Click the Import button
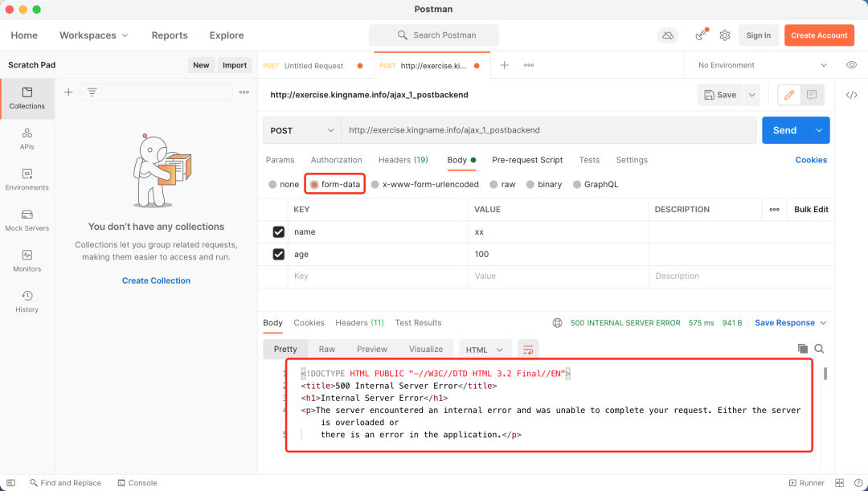This screenshot has height=491, width=868. click(x=235, y=65)
